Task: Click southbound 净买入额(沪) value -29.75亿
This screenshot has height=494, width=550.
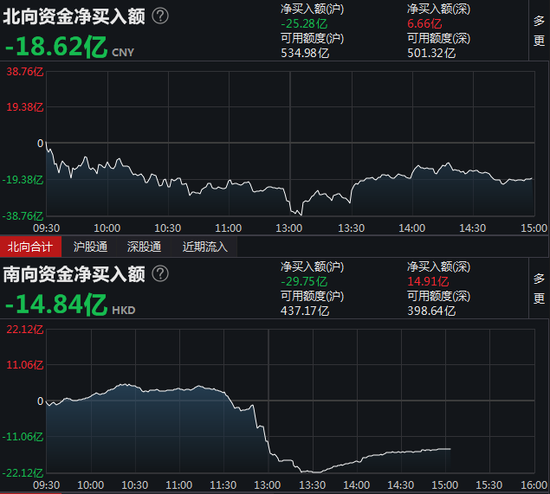Action: [x=304, y=281]
